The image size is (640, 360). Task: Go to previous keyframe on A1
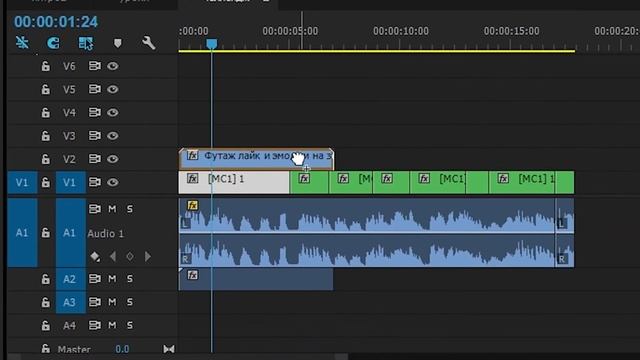pyautogui.click(x=113, y=257)
